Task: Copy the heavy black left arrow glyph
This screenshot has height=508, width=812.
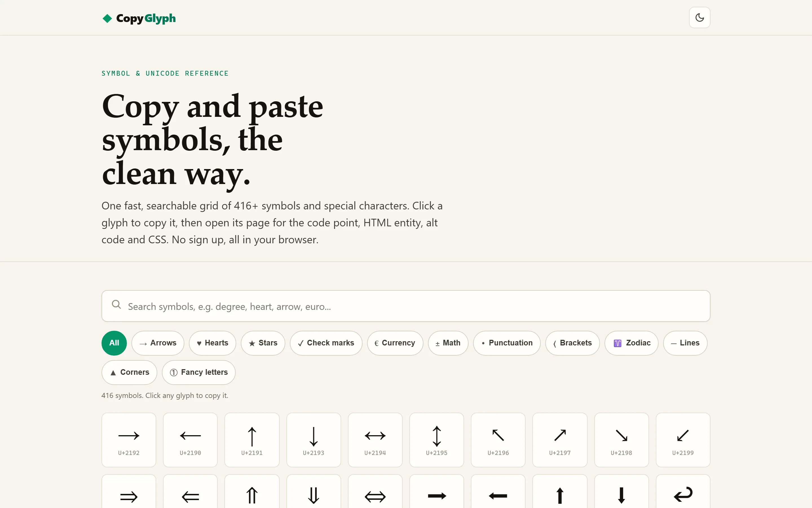Action: point(498,491)
